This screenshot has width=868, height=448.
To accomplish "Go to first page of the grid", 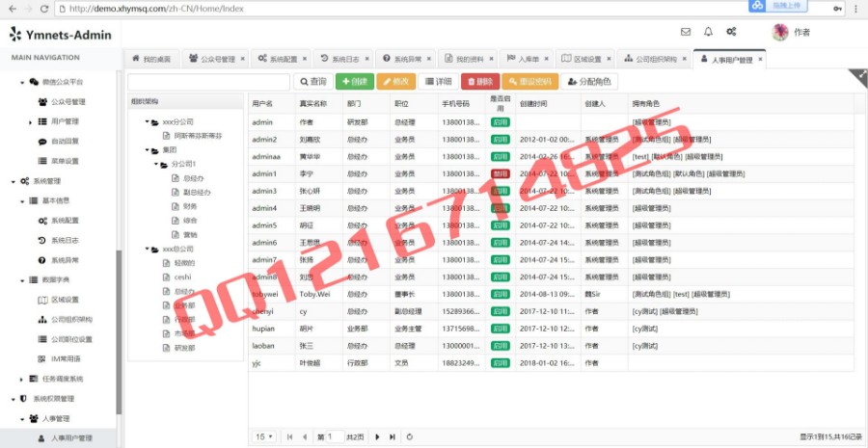I will (x=289, y=437).
